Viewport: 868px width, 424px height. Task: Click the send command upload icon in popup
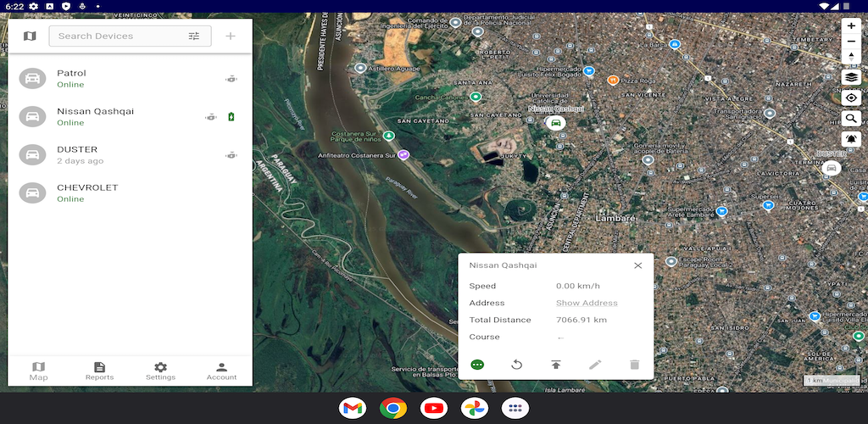click(556, 365)
